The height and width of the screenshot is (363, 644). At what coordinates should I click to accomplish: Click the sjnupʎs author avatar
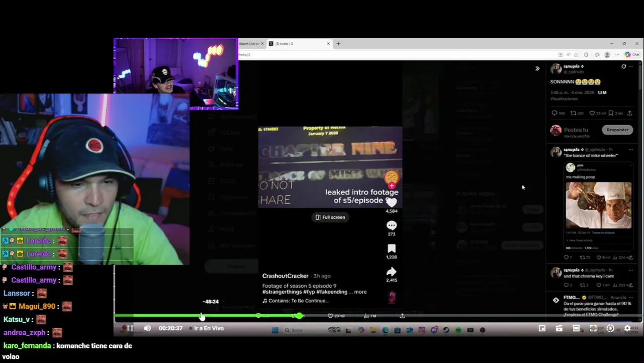(556, 69)
